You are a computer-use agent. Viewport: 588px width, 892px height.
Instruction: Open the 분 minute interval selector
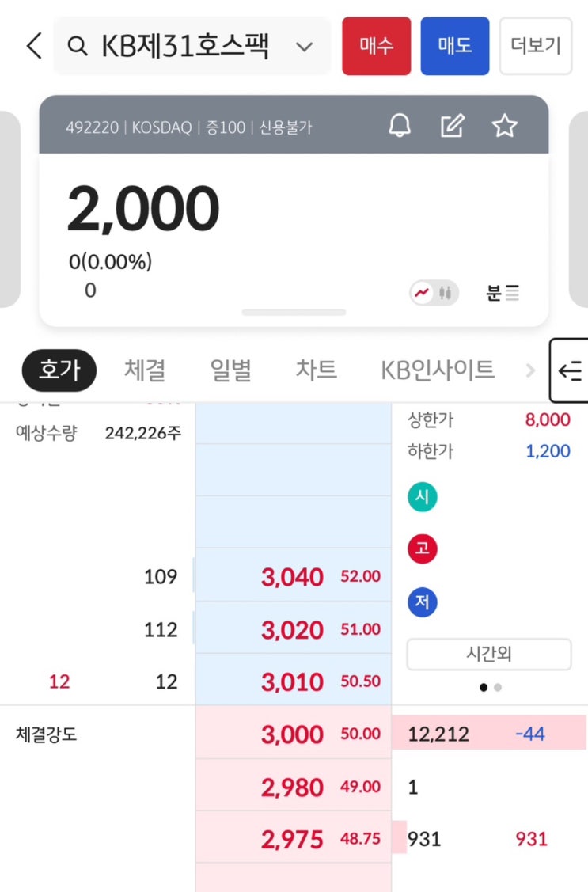[x=502, y=293]
